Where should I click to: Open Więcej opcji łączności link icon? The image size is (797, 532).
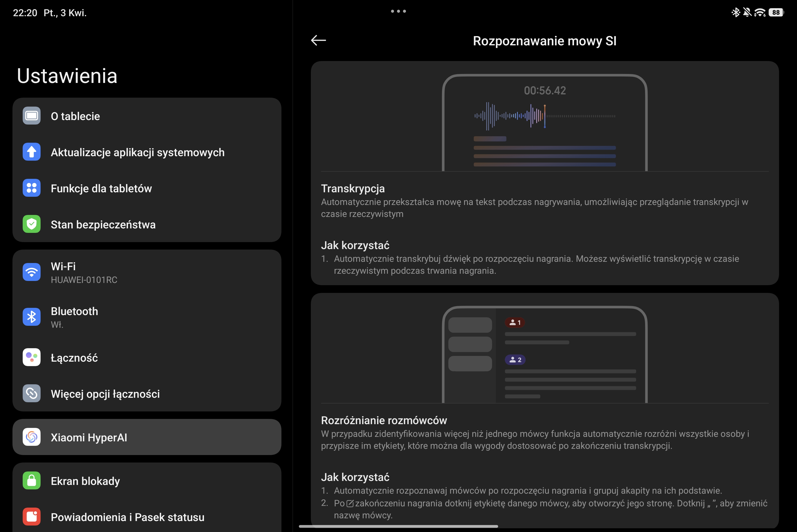coord(32,394)
